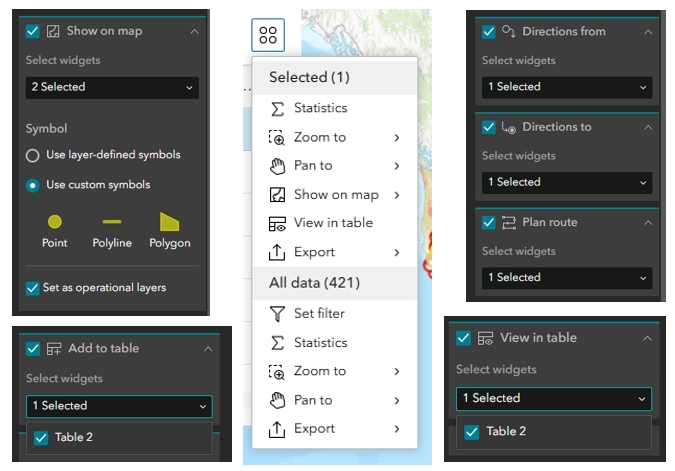Click the Directions to panel icon
This screenshot has height=471, width=675.
[508, 127]
